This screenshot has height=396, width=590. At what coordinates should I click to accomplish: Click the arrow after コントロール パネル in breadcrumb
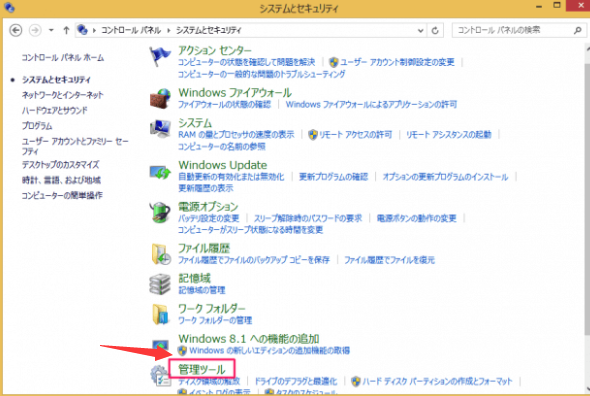(169, 30)
